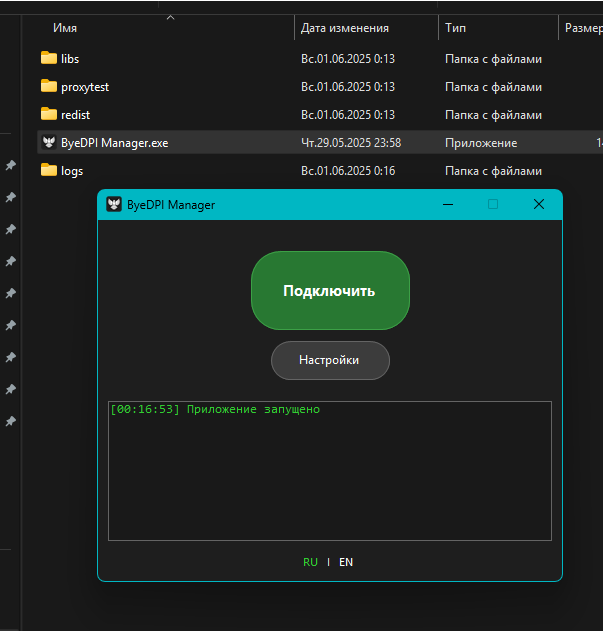Switch interface language to EN
This screenshot has width=603, height=631.
[346, 562]
